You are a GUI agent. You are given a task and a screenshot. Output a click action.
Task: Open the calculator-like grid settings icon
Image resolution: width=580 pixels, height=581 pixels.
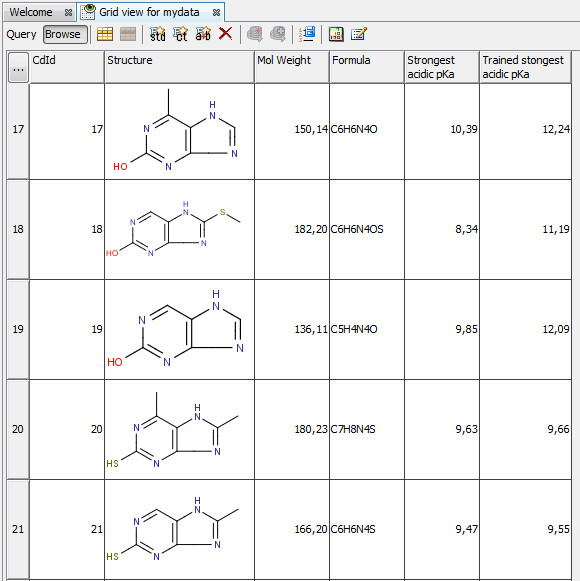[x=336, y=34]
